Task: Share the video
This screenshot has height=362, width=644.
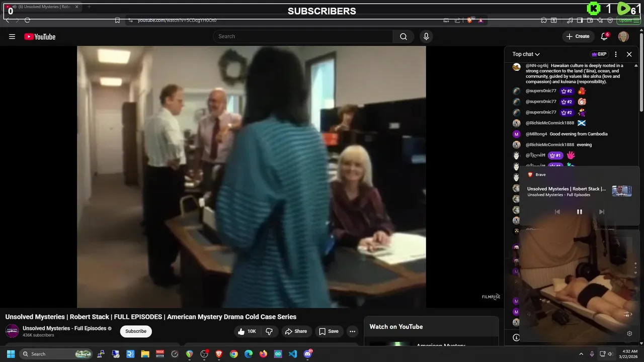Action: [295, 331]
